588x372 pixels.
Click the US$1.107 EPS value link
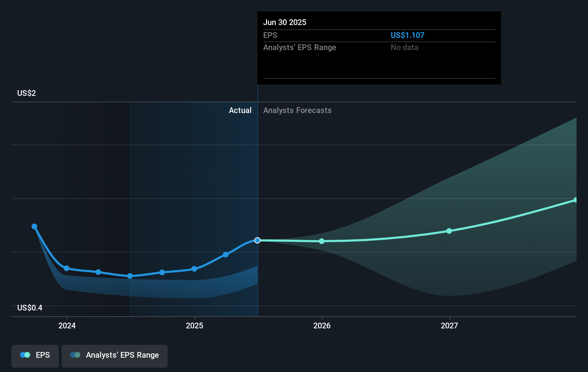click(408, 35)
